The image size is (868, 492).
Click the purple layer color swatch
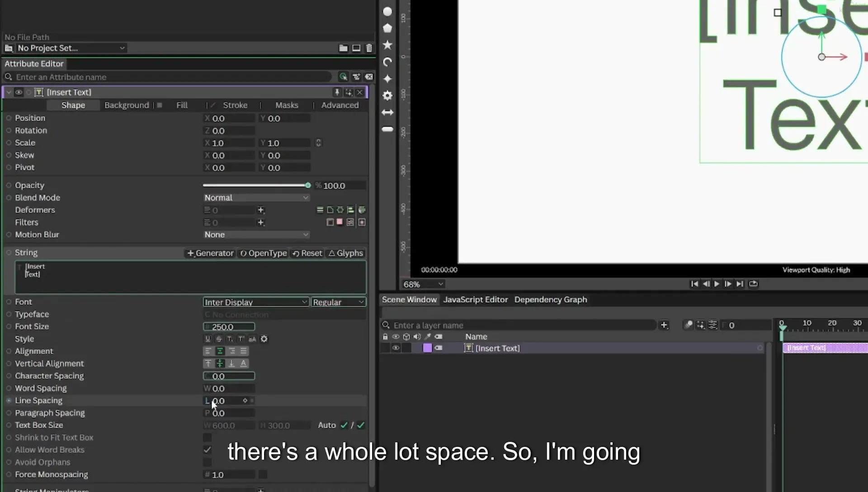click(x=427, y=348)
